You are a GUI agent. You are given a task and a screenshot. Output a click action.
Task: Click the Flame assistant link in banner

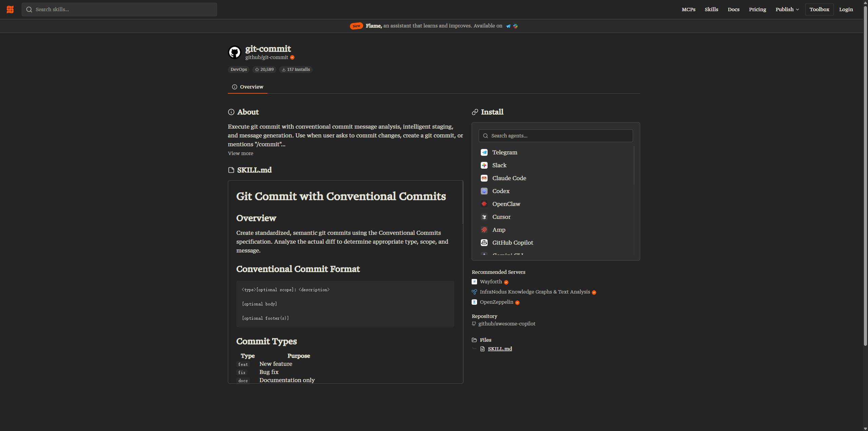(x=434, y=26)
